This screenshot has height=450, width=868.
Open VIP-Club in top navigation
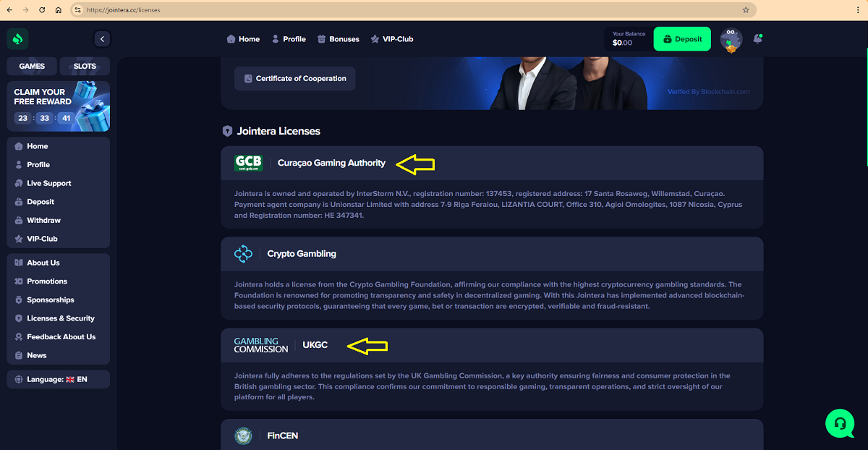click(392, 39)
